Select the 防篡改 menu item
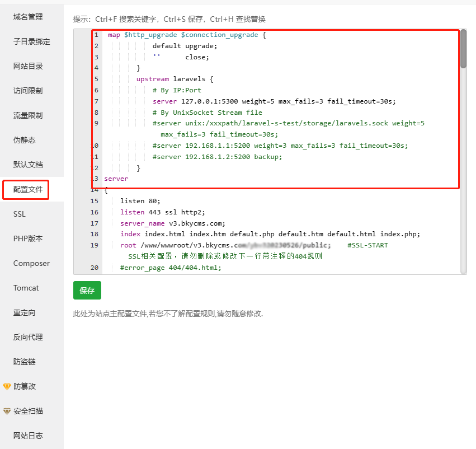 [25, 386]
